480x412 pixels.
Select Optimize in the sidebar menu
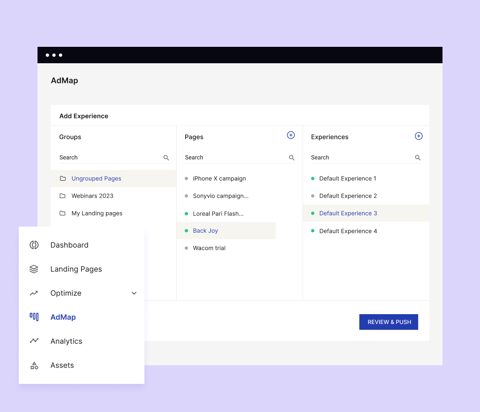(x=66, y=293)
